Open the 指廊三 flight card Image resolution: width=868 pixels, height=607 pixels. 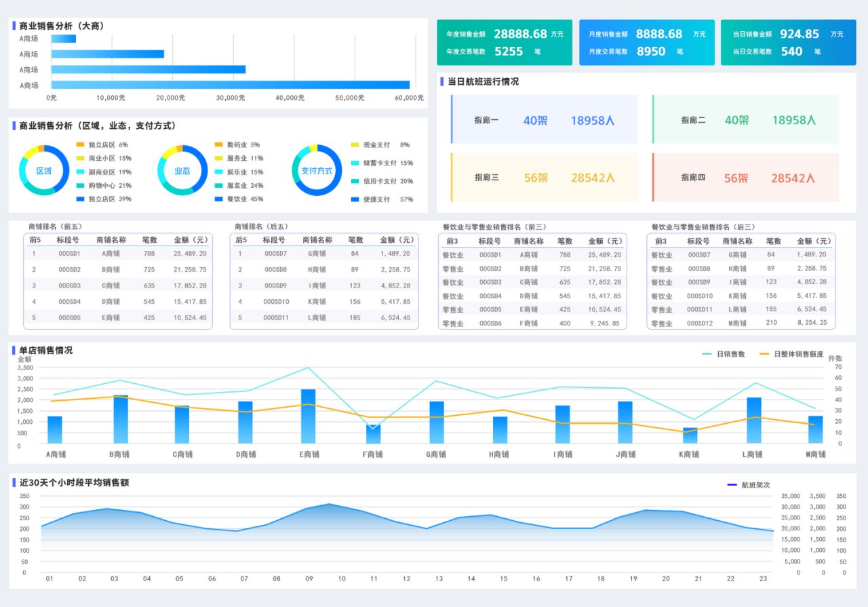(x=545, y=178)
